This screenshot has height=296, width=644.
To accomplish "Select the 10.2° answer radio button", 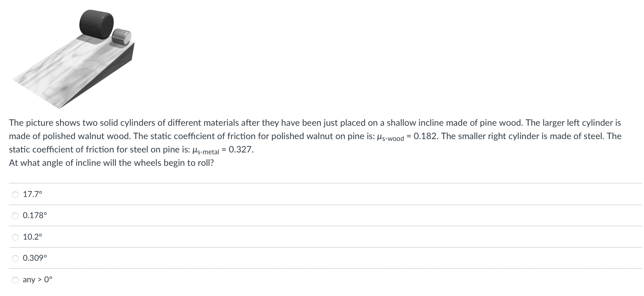I will [x=15, y=237].
